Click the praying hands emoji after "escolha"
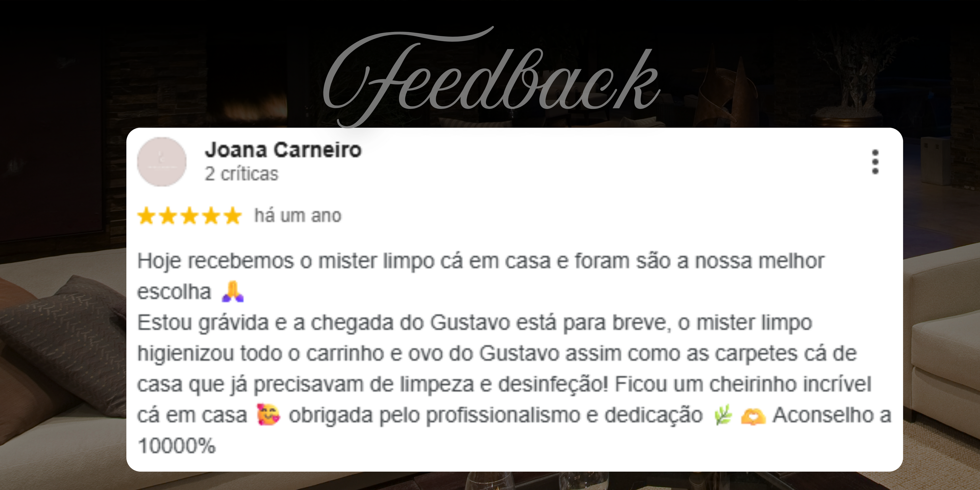Screen dimensions: 980x490 [233, 291]
